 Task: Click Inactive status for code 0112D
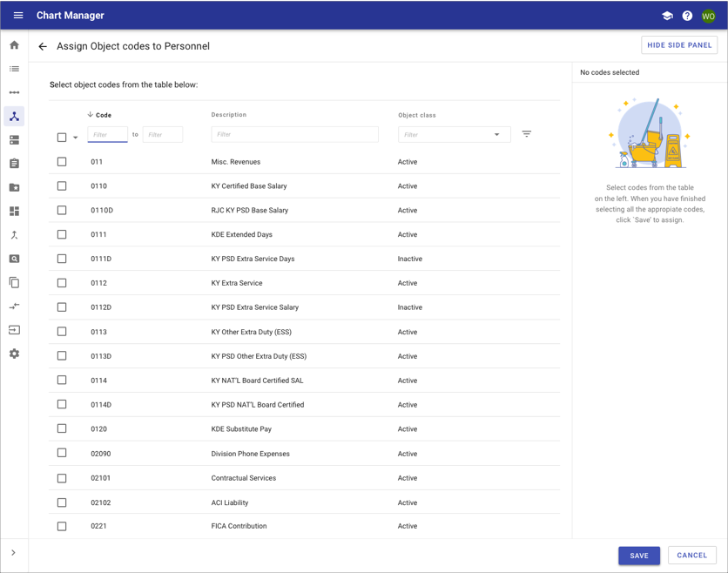410,307
